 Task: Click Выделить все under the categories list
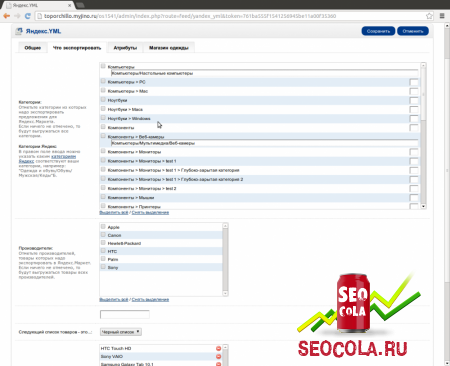[114, 212]
